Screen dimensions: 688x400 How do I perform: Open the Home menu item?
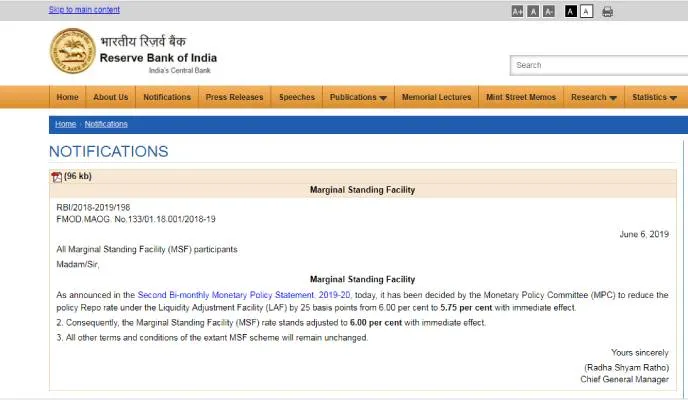[67, 97]
